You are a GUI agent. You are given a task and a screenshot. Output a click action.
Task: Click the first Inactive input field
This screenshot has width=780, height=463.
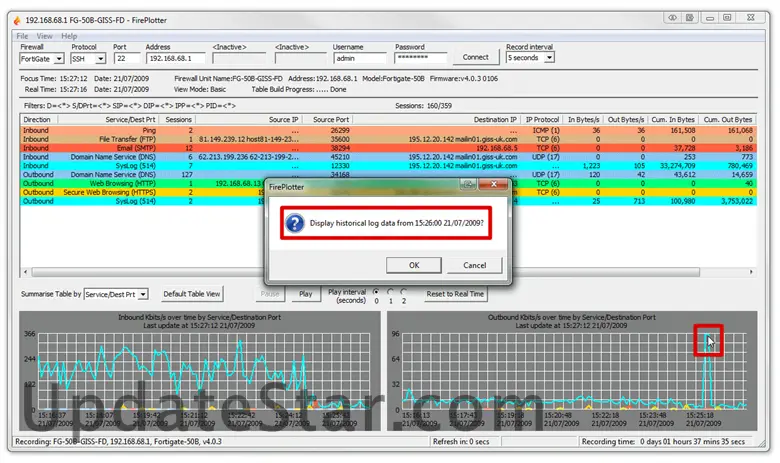[239, 59]
